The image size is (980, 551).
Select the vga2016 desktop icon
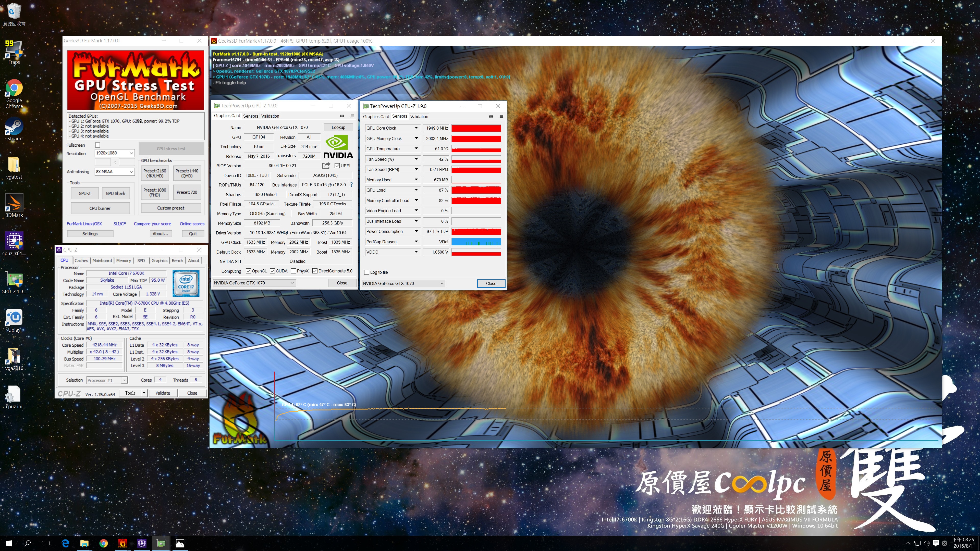coord(14,359)
